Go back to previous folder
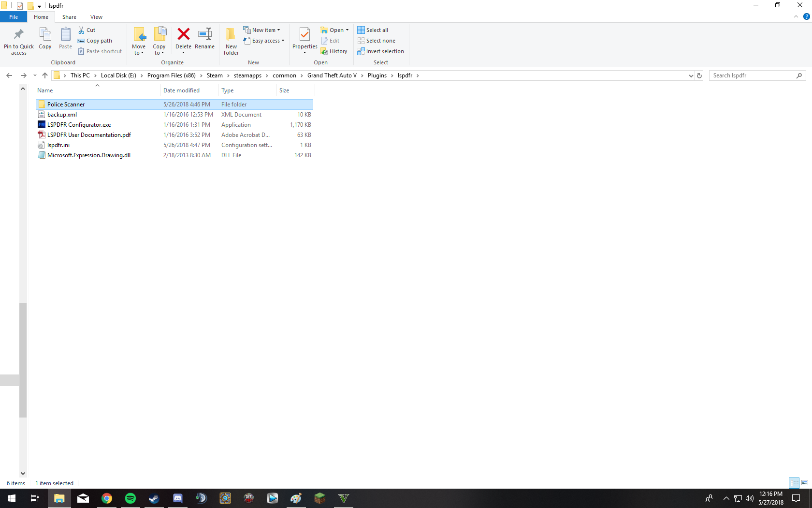 click(x=9, y=75)
